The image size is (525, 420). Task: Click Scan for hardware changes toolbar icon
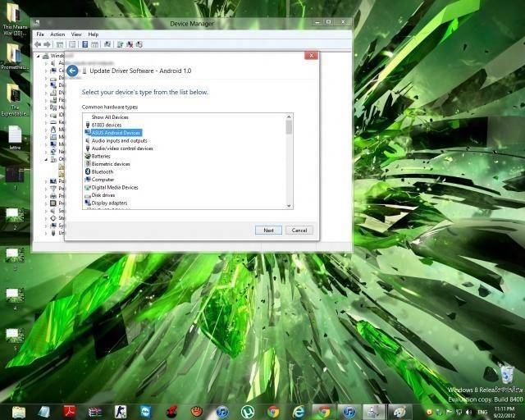click(x=107, y=44)
